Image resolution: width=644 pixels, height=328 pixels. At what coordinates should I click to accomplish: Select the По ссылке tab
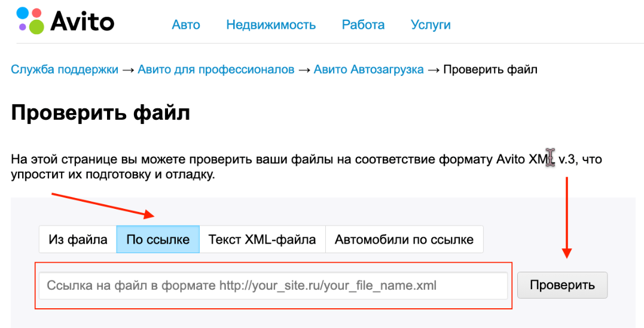pos(158,239)
